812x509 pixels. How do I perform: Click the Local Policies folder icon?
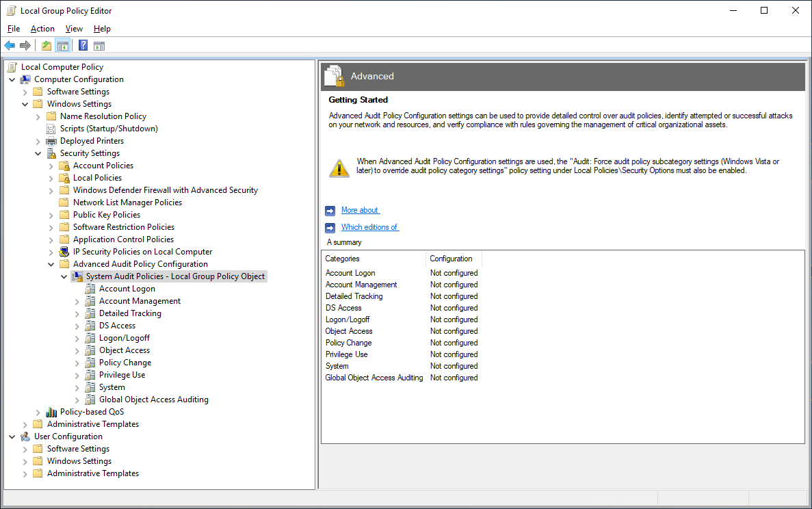(64, 178)
